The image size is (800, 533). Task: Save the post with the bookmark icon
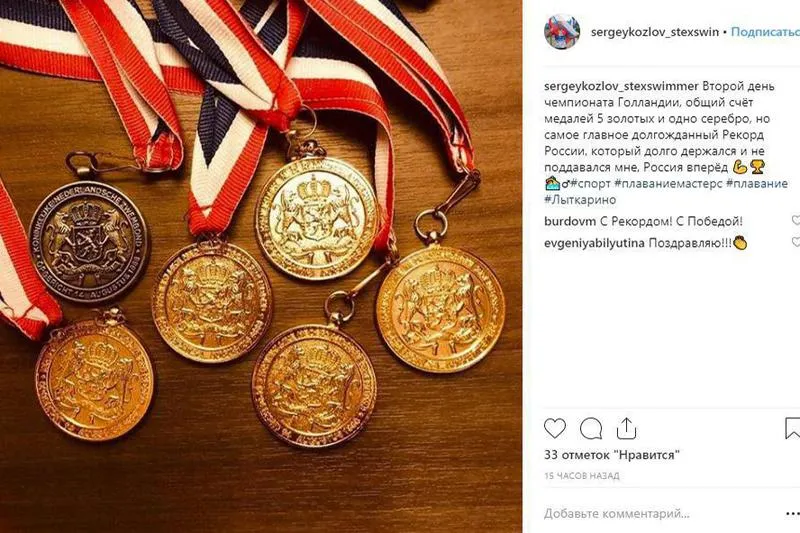(792, 428)
